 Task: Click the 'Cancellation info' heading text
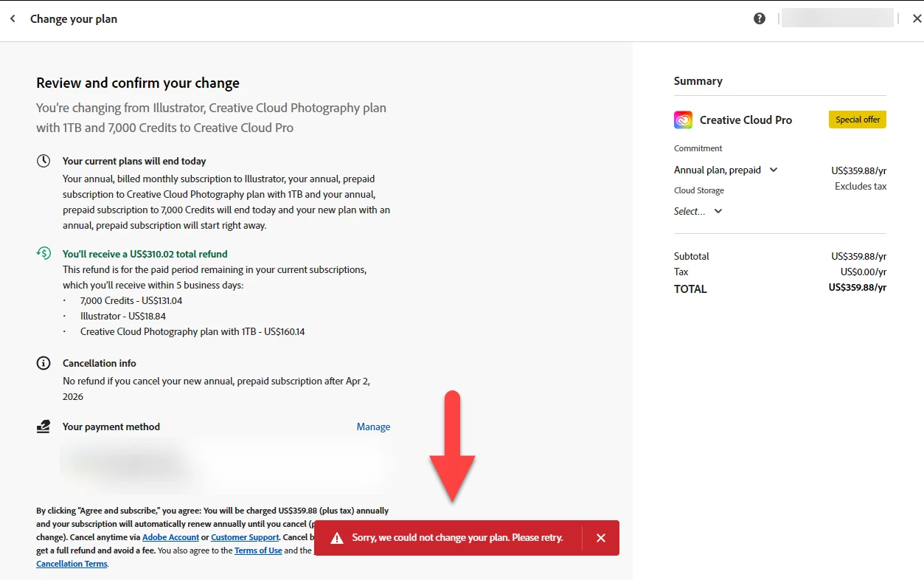coord(100,363)
